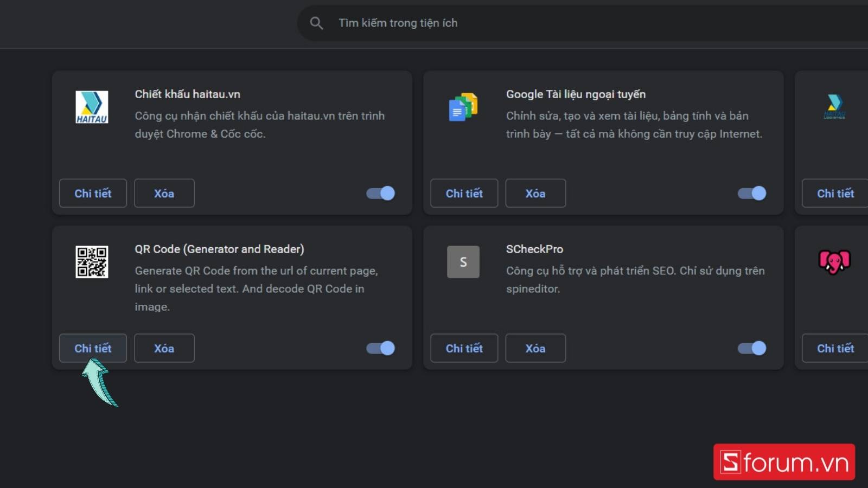Select the 'Google Tài liệu ngoại tuyến' title
Image resolution: width=868 pixels, height=488 pixels.
point(576,94)
